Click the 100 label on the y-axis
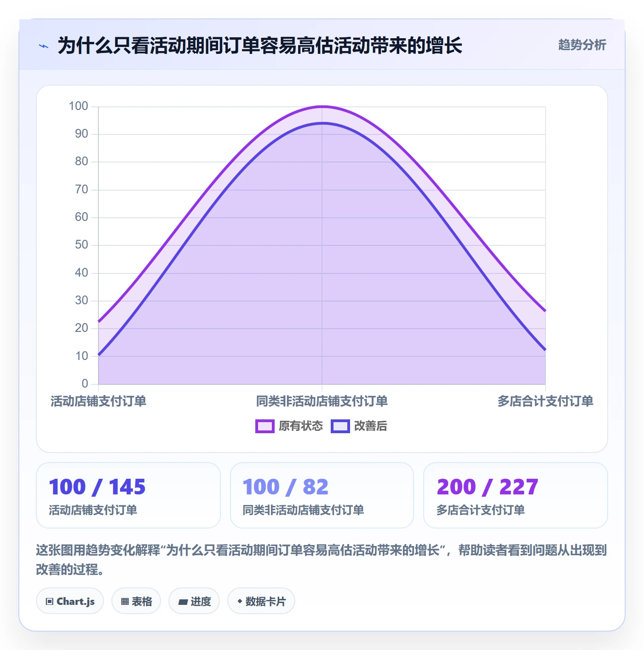The height and width of the screenshot is (650, 644). click(79, 106)
